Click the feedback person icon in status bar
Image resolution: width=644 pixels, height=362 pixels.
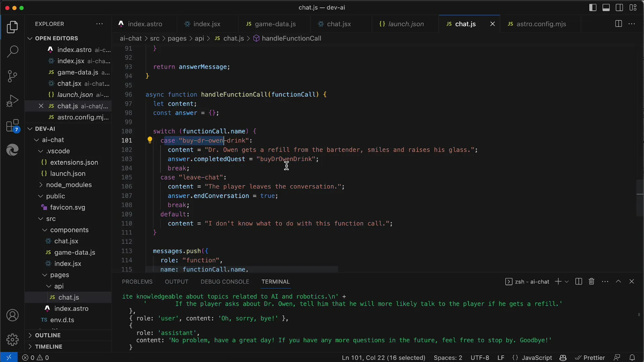pos(617,358)
